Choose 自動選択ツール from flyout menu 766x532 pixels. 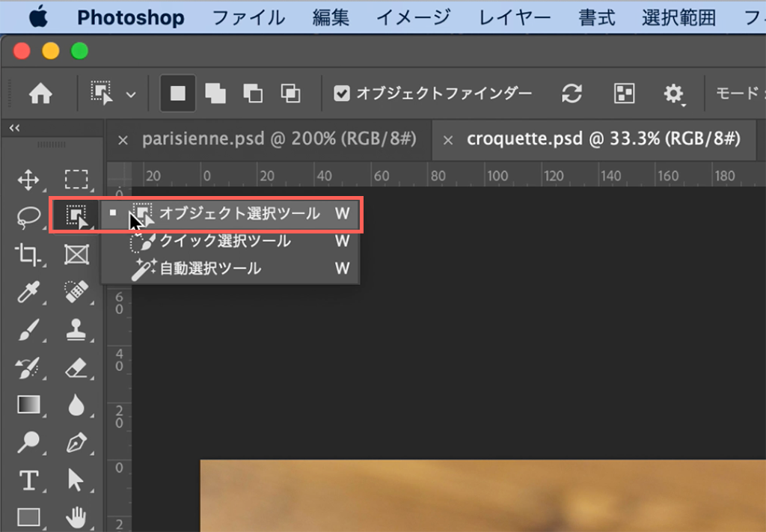point(230,268)
